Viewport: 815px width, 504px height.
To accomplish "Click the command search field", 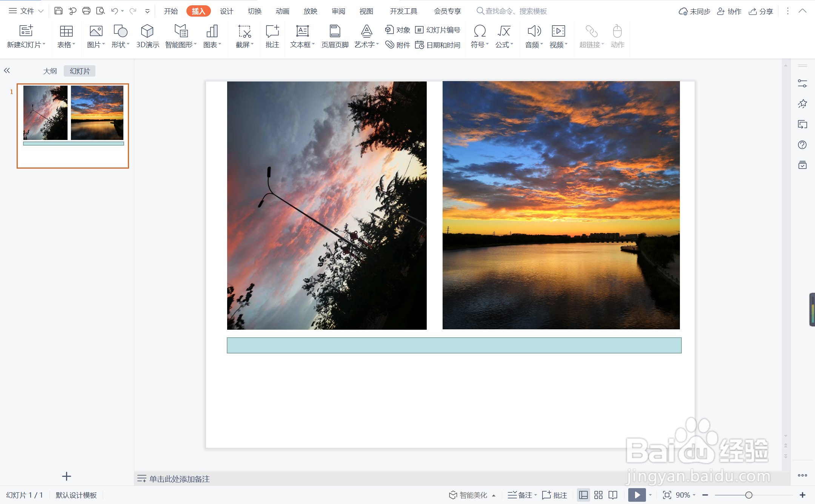I will click(512, 11).
